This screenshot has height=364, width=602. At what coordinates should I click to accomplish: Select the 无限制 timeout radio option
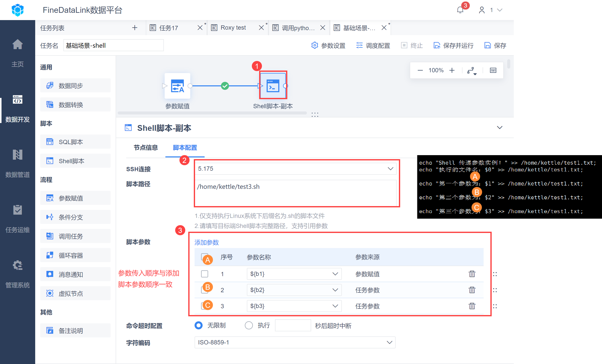point(199,325)
